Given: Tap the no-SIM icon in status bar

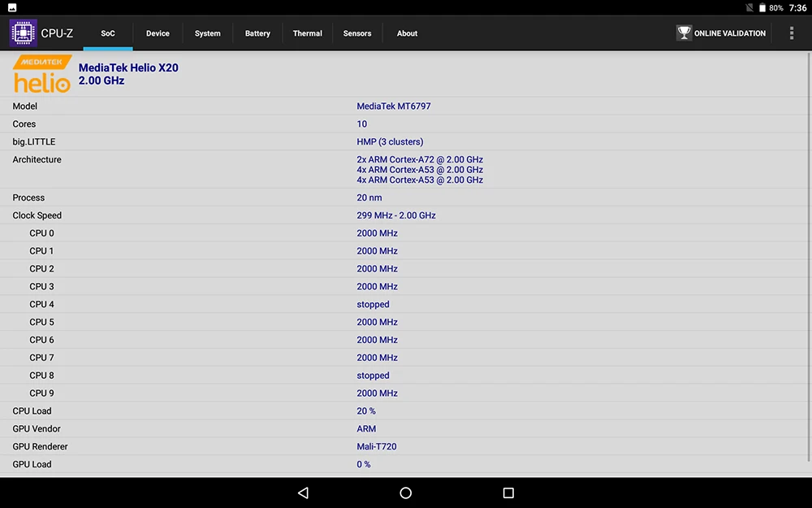Looking at the screenshot, I should click(x=749, y=8).
